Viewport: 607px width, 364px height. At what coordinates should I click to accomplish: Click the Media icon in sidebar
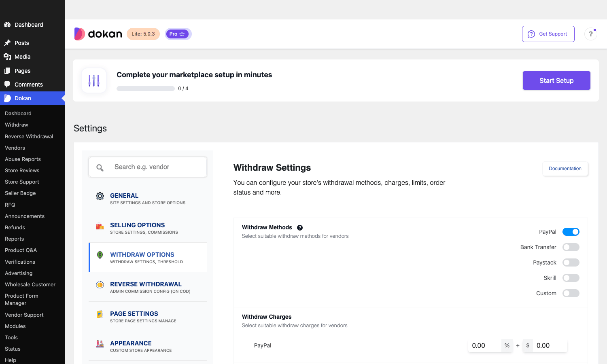(7, 57)
